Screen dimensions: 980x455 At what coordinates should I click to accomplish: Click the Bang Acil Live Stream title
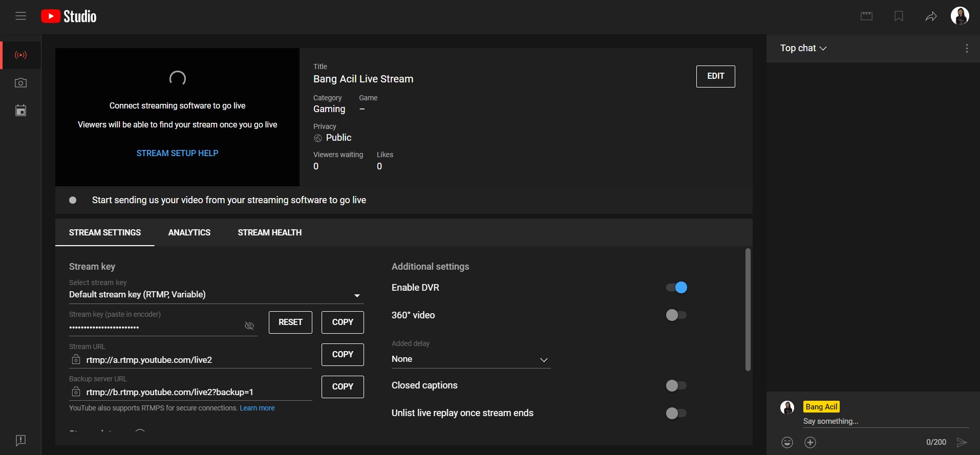363,79
